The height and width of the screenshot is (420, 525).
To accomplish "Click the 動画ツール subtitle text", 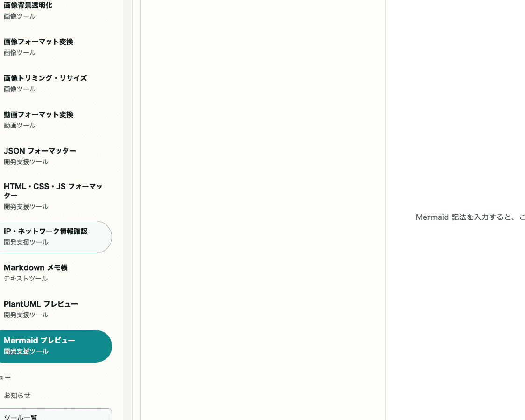I will (x=19, y=125).
